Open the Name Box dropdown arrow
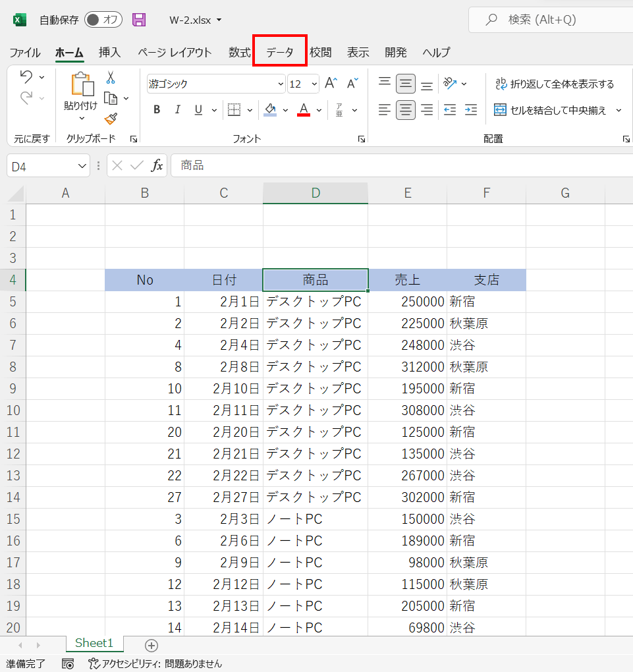This screenshot has width=633, height=672. tap(82, 167)
